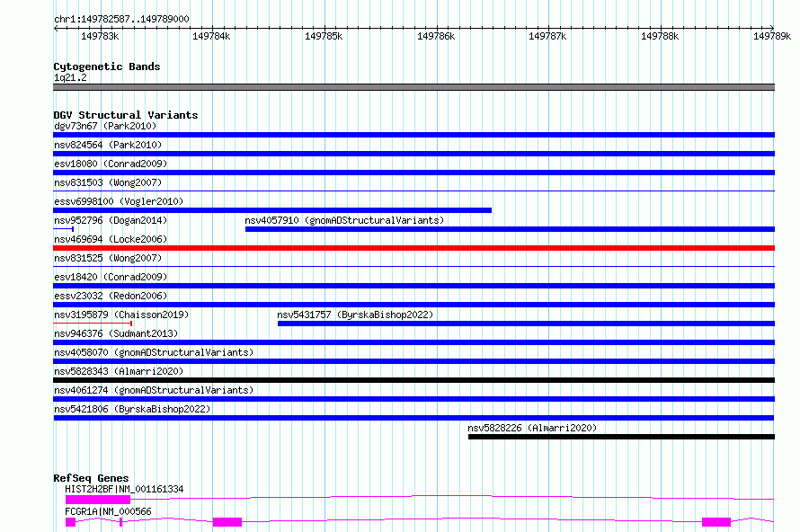Click the short blue nsv952796 variant bar
Image resolution: width=800 pixels, height=532 pixels.
[63, 229]
